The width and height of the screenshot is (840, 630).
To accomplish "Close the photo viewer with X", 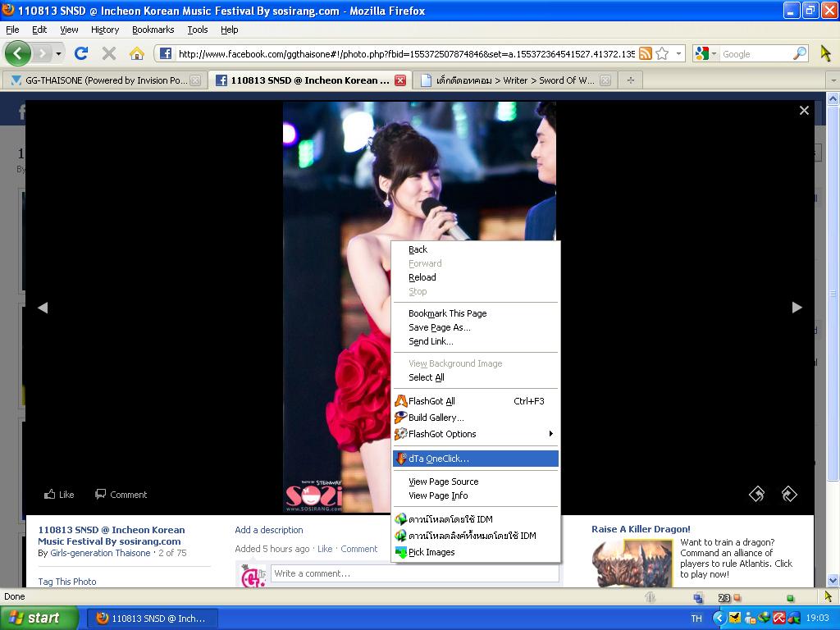I will (x=804, y=111).
